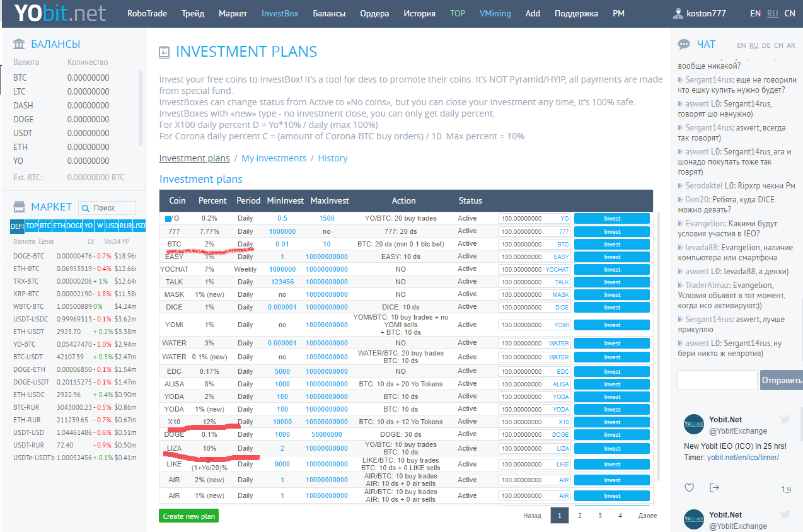
Task: Switch site language to CN in header
Action: 789,13
